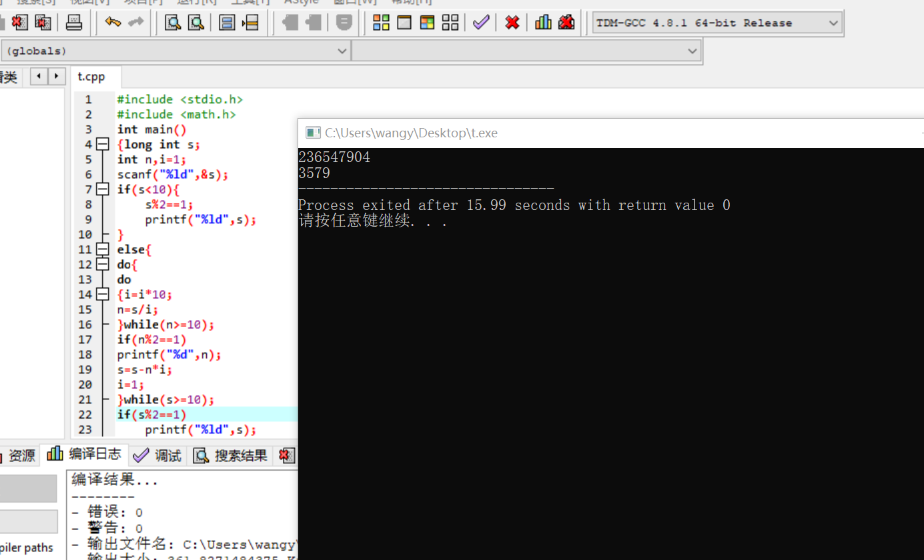Click the t.exe console window title bar
This screenshot has width=924, height=560.
(x=611, y=133)
